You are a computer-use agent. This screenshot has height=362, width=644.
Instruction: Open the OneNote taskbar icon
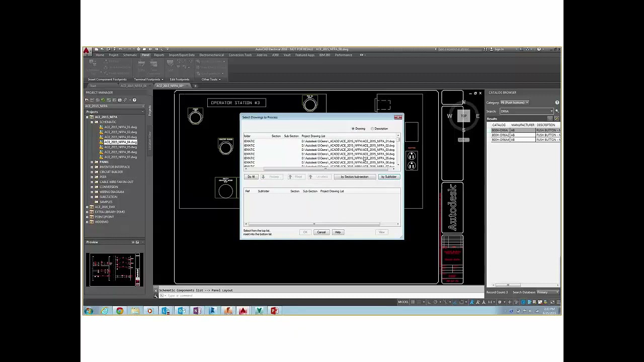click(x=197, y=311)
